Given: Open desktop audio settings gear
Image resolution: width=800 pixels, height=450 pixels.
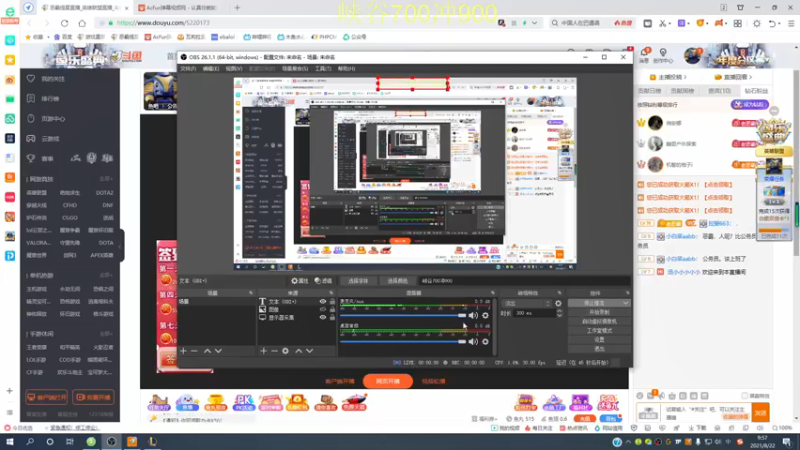Looking at the screenshot, I should pos(485,341).
